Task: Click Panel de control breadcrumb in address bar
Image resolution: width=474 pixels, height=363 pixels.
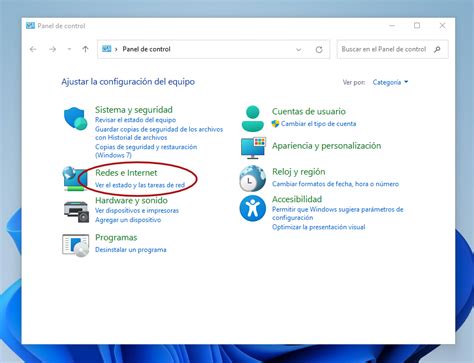Action: 146,49
